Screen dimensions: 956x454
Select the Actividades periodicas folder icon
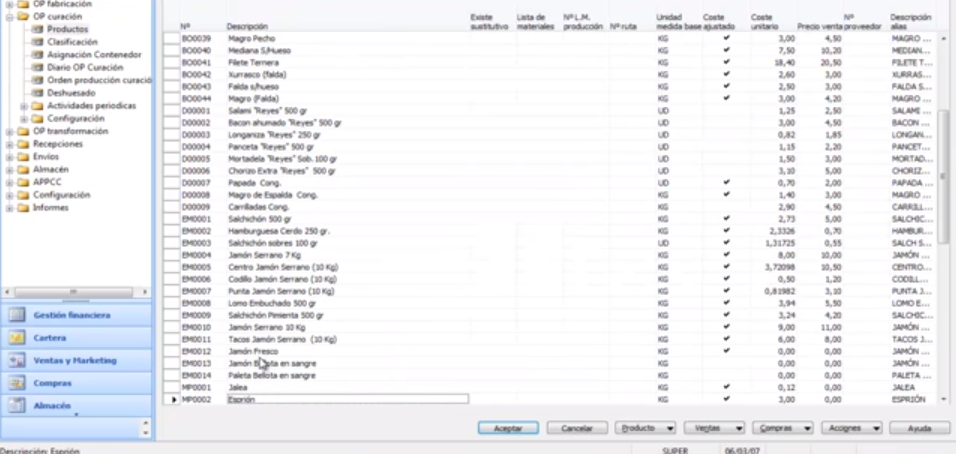coord(38,106)
